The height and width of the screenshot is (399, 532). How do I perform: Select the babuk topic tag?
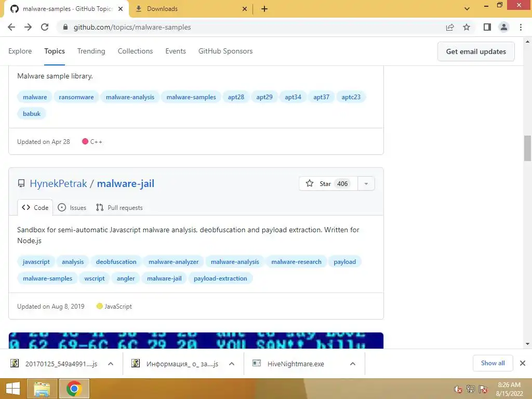[32, 114]
